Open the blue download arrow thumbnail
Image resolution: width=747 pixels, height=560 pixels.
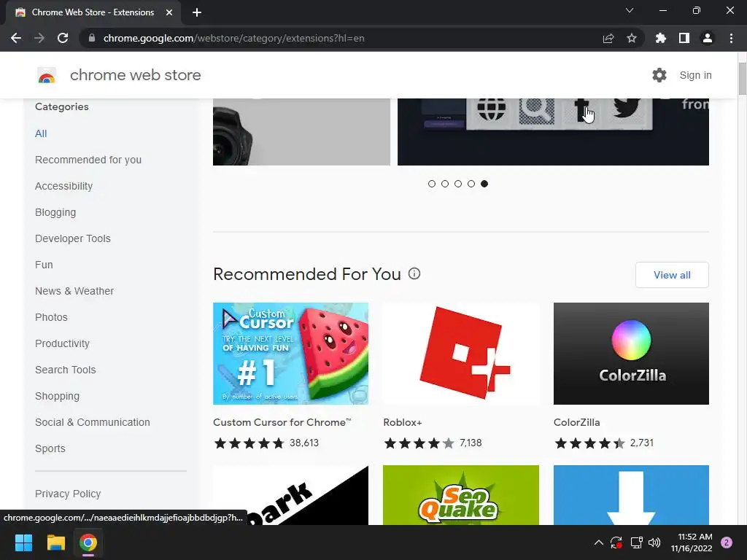(x=631, y=495)
